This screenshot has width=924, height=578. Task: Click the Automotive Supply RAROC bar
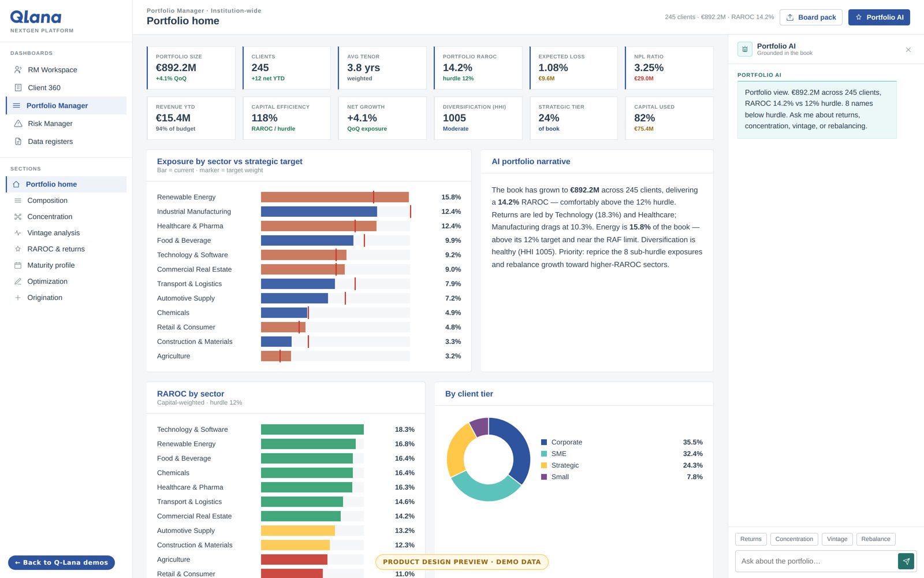tap(298, 531)
